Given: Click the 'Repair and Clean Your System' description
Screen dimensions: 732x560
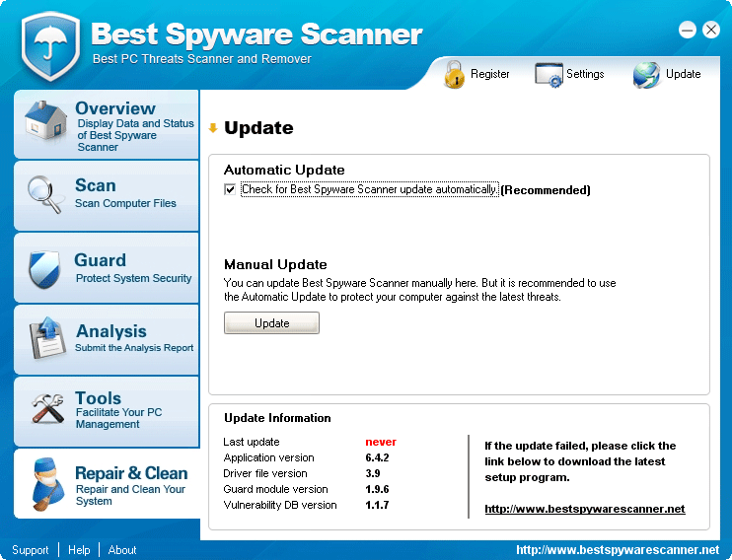Looking at the screenshot, I should click(130, 495).
